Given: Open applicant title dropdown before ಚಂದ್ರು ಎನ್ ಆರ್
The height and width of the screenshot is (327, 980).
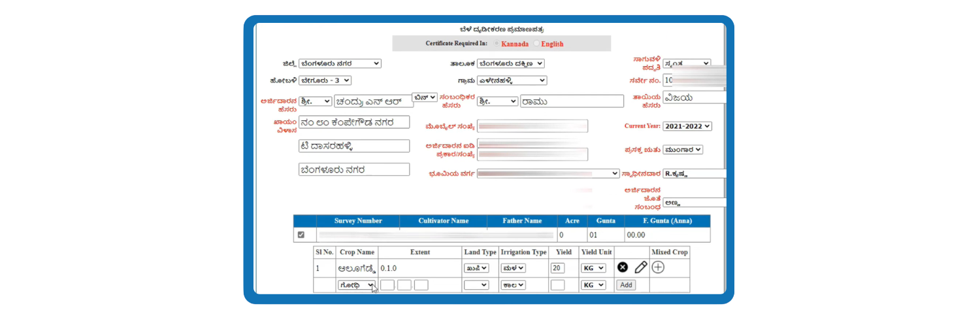Looking at the screenshot, I should [x=315, y=101].
